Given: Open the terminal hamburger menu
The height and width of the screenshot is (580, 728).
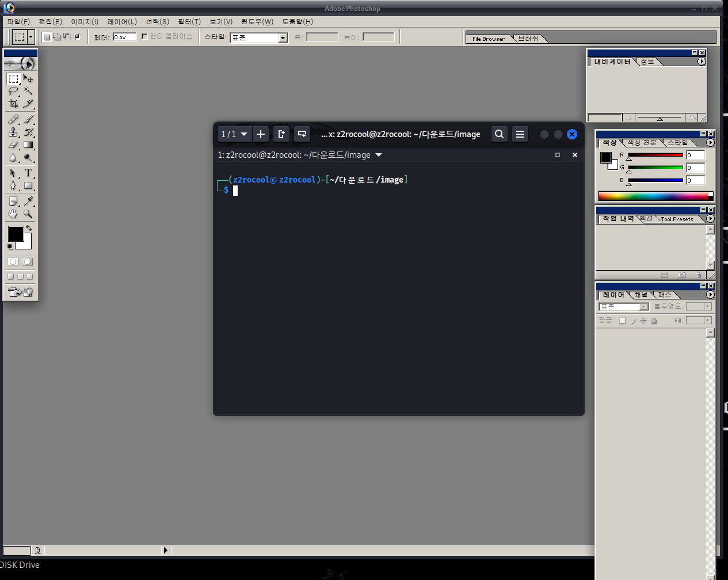Looking at the screenshot, I should (520, 134).
